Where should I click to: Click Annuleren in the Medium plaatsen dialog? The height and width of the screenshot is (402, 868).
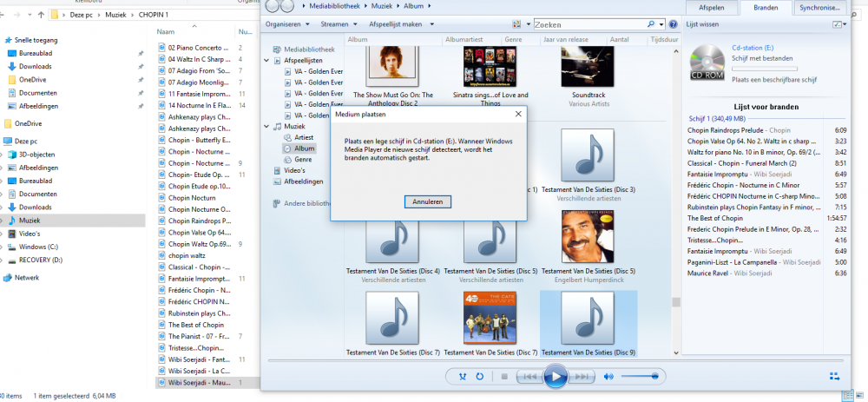[428, 201]
